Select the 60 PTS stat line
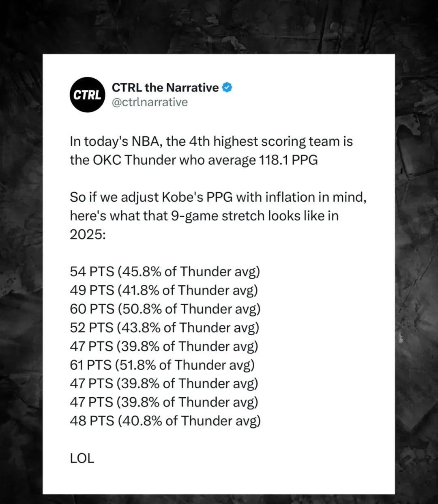438x504 pixels. pyautogui.click(x=165, y=309)
